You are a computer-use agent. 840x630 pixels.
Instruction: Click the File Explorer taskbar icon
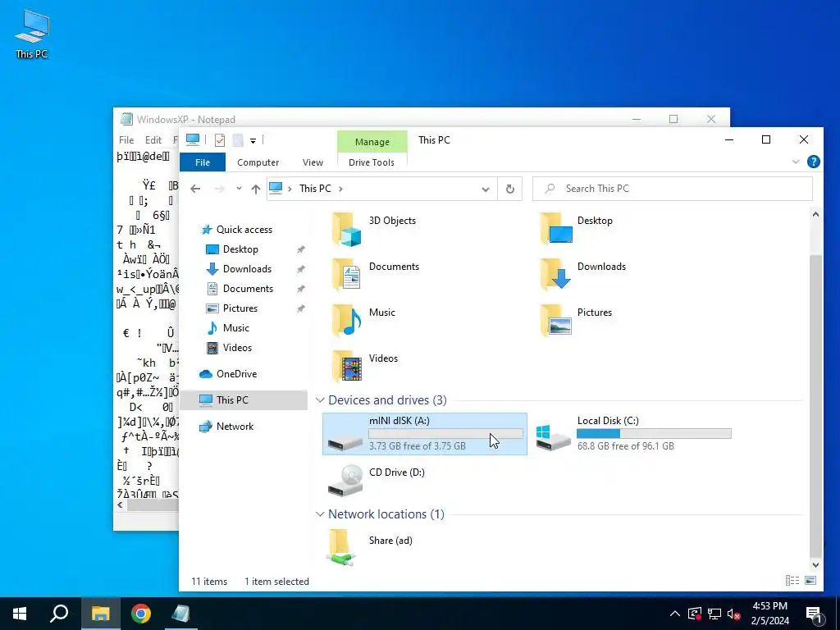coord(101,614)
